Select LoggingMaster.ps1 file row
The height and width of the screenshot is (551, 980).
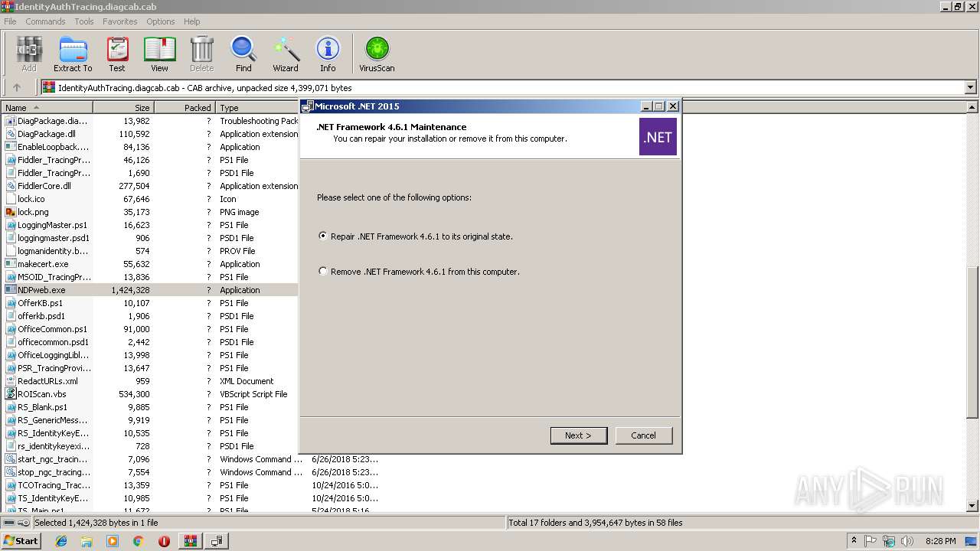click(x=149, y=225)
